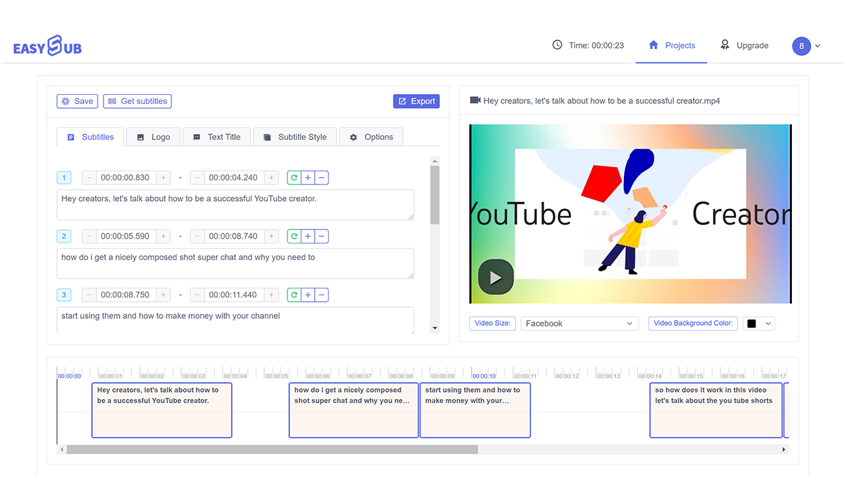Click the Save button
The image size is (843, 504).
pyautogui.click(x=77, y=101)
